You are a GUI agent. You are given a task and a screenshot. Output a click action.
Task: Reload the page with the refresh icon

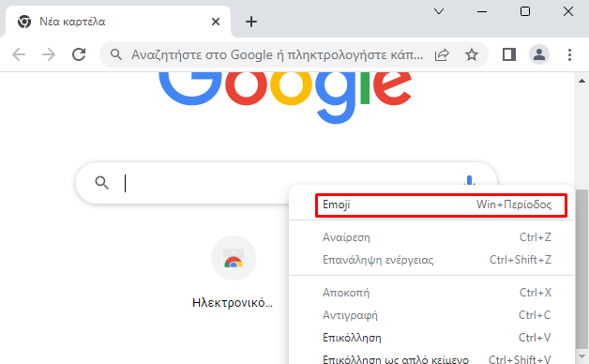coord(79,54)
